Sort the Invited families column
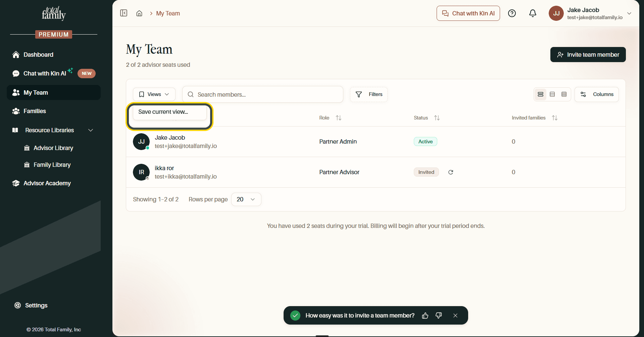Screen dimensions: 644x337 (x=554, y=118)
